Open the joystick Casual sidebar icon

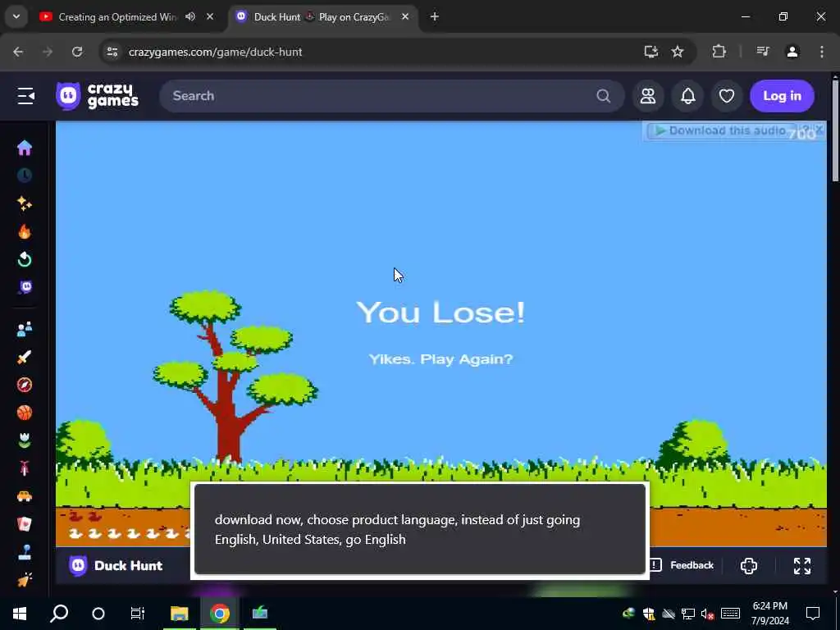(24, 552)
